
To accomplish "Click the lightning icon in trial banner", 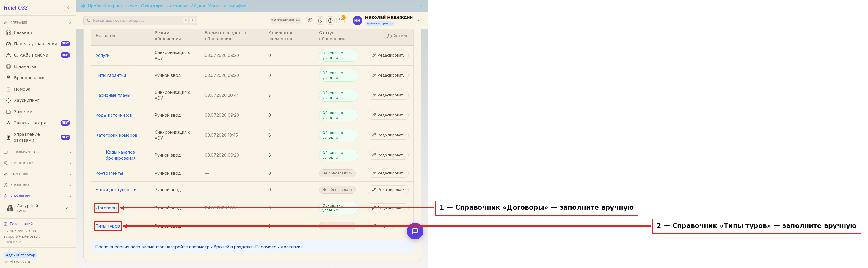I will tap(83, 6).
